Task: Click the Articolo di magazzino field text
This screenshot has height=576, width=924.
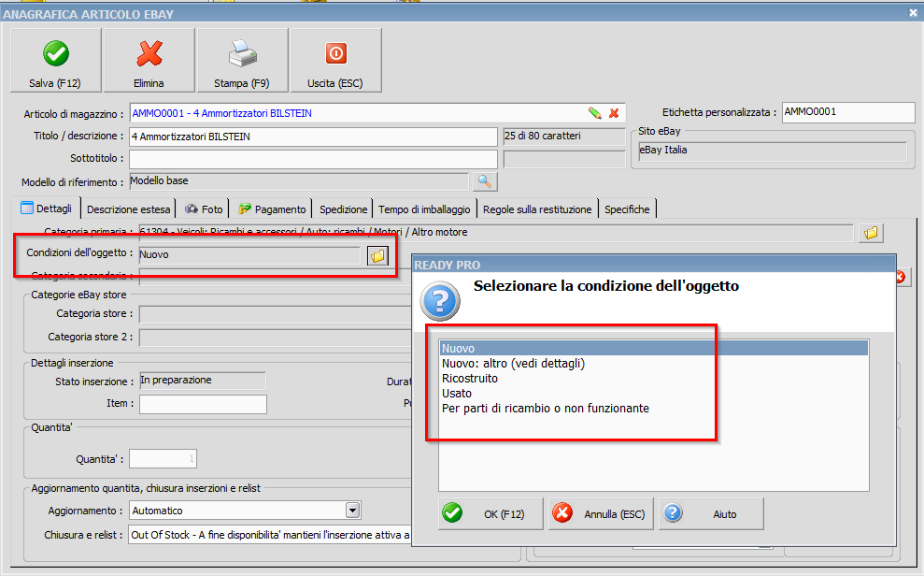Action: tap(221, 113)
